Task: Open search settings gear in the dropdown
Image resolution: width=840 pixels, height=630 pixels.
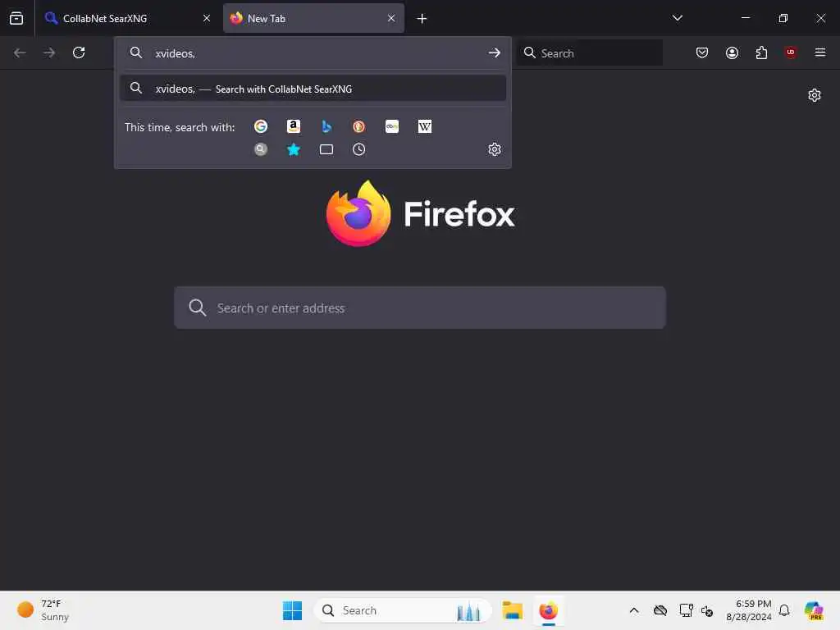Action: (495, 149)
